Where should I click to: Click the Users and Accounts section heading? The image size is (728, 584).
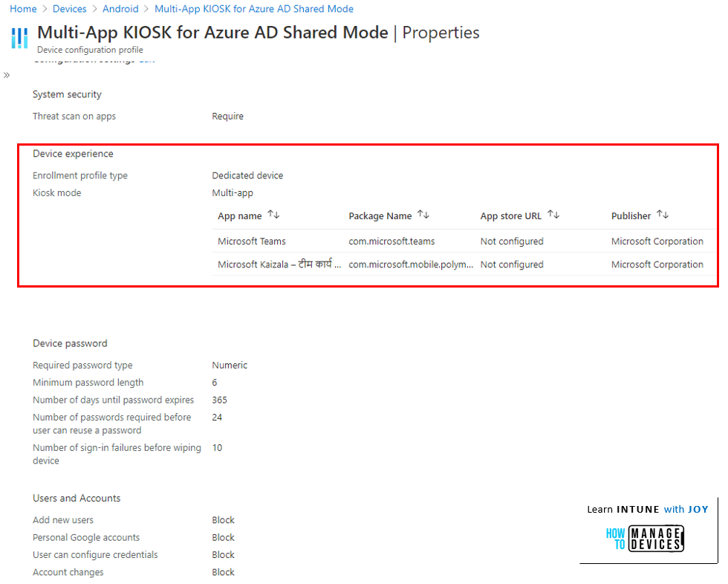[x=76, y=499]
